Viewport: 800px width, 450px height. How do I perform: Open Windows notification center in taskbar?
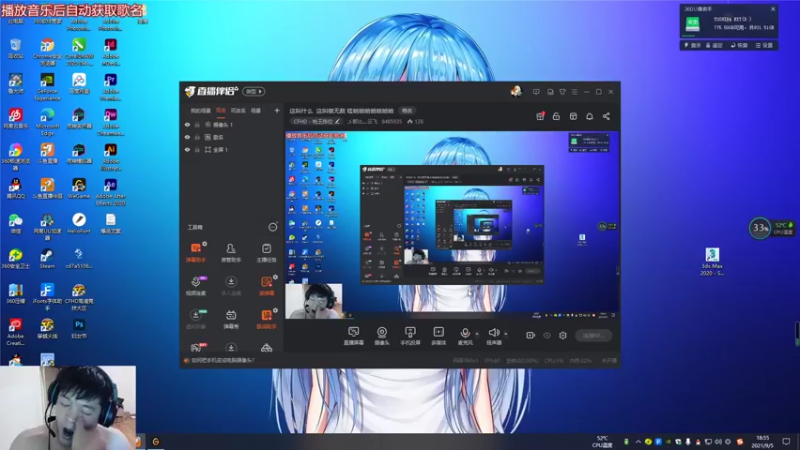[786, 441]
